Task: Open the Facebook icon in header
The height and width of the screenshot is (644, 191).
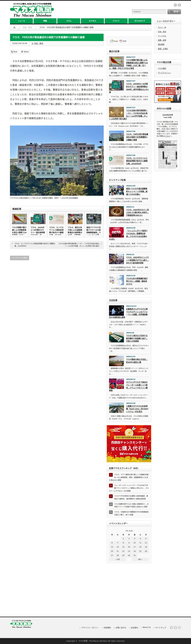Action: coord(179,5)
